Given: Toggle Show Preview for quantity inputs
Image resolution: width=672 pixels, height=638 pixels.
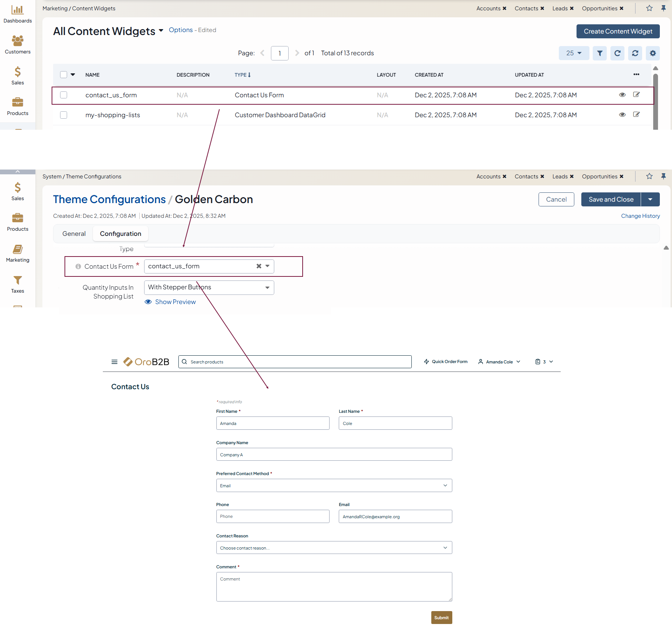Looking at the screenshot, I should (170, 302).
